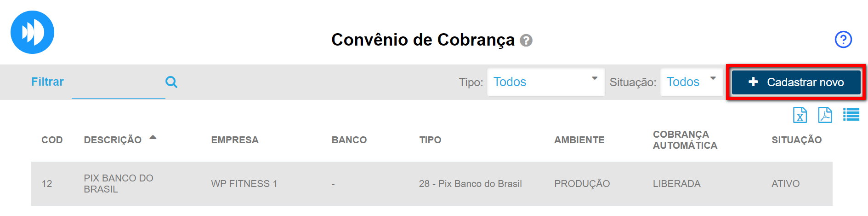
Task: Sort by the Banco column header
Action: coord(349,140)
